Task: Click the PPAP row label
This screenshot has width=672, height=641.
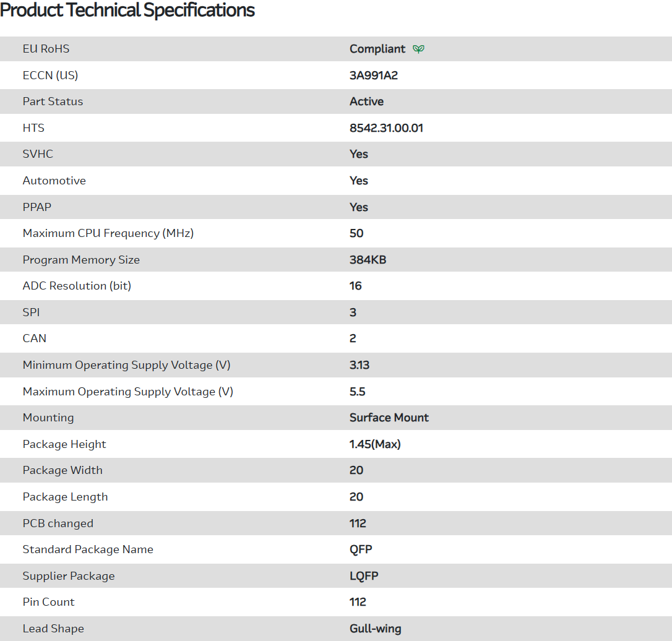Action: tap(37, 207)
